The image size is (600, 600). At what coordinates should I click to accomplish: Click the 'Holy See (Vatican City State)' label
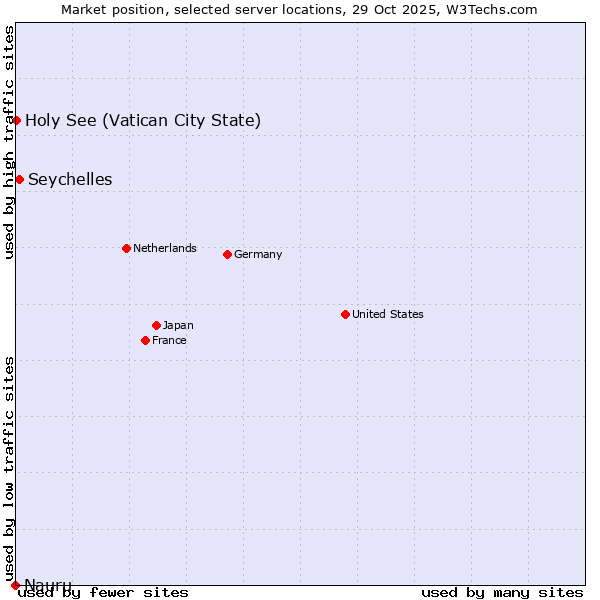click(x=143, y=121)
